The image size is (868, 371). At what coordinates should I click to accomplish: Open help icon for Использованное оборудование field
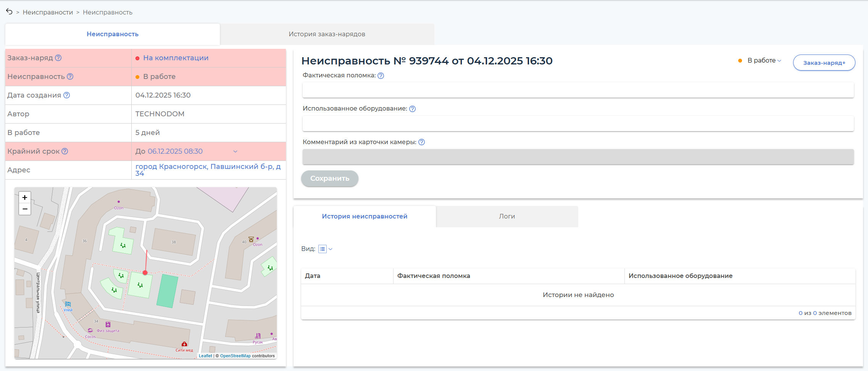[x=412, y=109]
